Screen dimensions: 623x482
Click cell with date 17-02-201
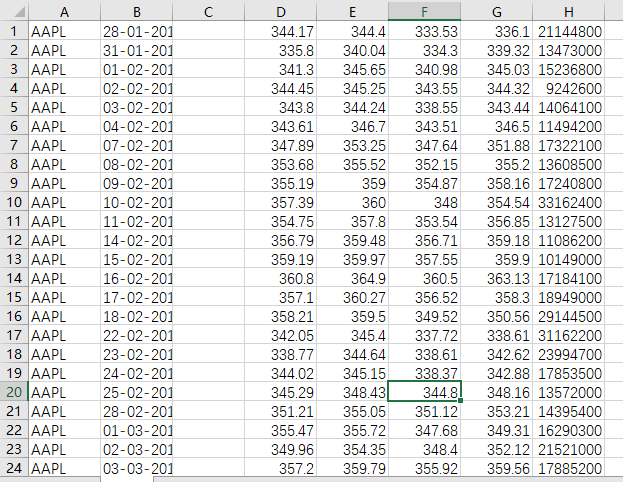137,297
